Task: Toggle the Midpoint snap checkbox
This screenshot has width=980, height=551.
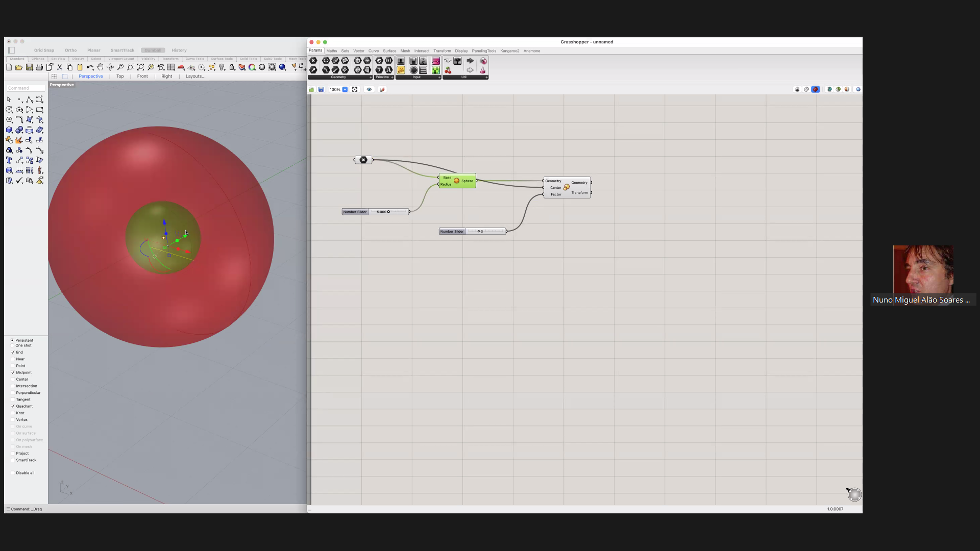Action: [13, 372]
